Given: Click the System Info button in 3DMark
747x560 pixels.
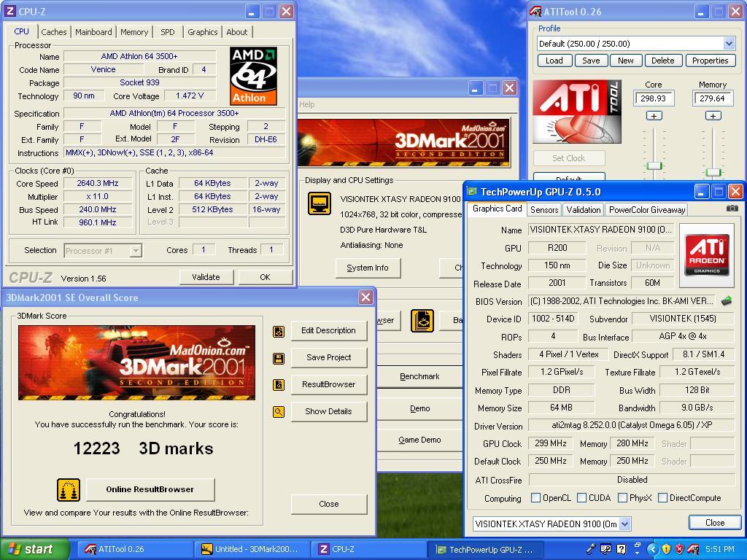Looking at the screenshot, I should 368,268.
